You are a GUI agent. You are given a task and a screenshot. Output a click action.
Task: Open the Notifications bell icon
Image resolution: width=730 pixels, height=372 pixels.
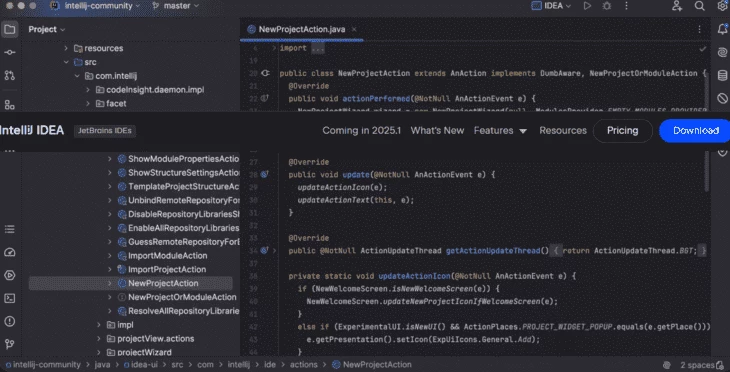[722, 29]
